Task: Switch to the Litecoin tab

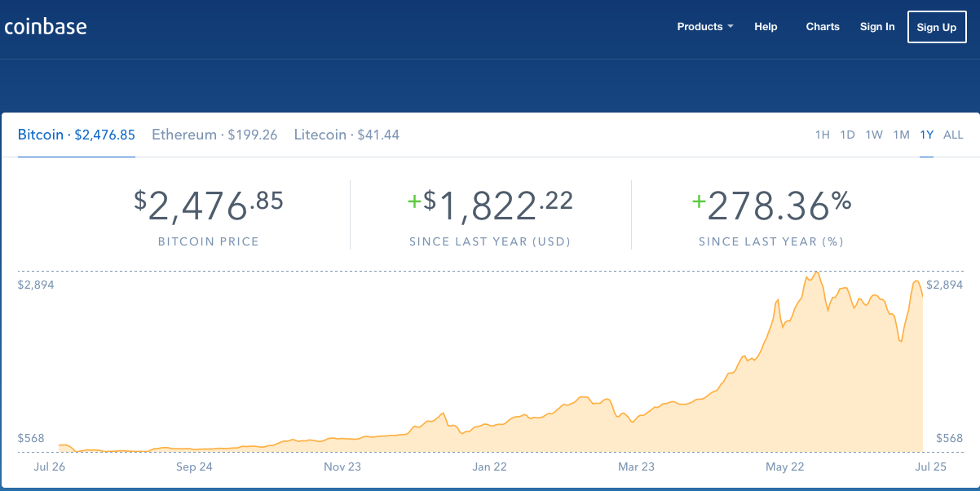Action: 347,135
